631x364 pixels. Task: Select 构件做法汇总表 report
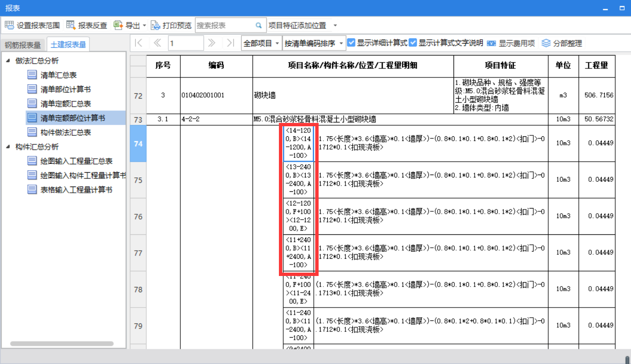[66, 132]
